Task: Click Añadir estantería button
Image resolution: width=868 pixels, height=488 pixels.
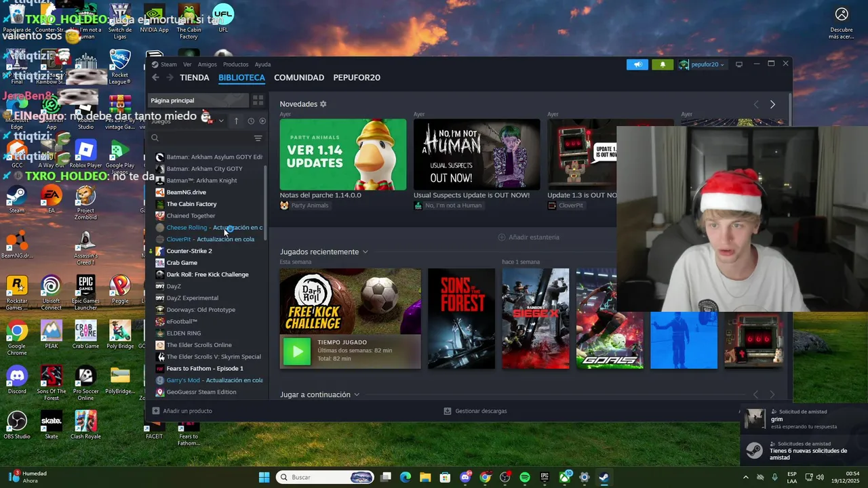Action: pyautogui.click(x=529, y=237)
